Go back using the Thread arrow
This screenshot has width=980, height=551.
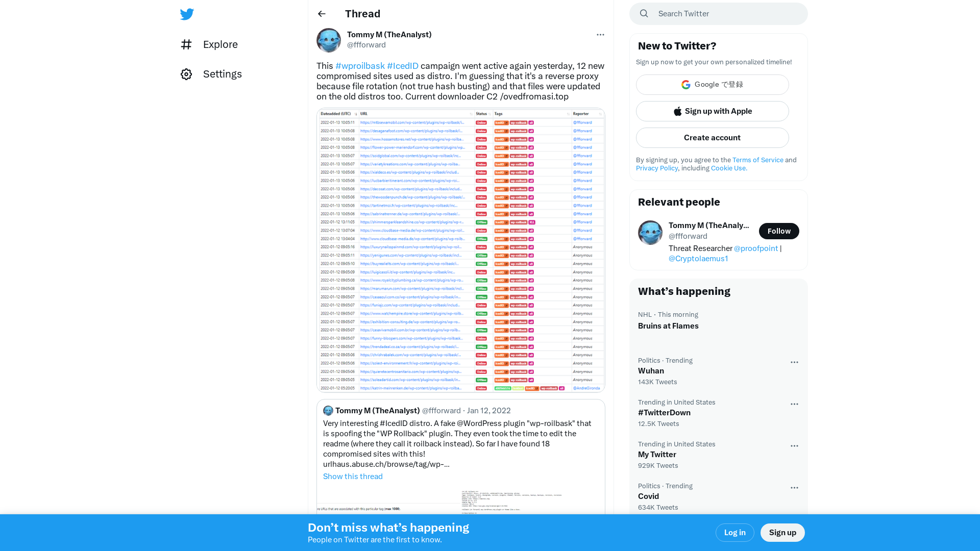322,14
